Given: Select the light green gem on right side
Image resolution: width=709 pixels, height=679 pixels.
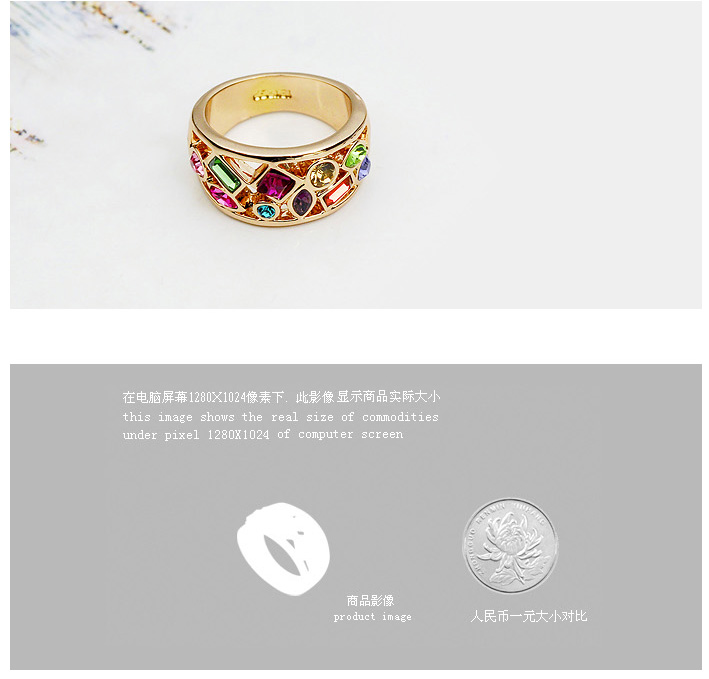Looking at the screenshot, I should click(356, 155).
